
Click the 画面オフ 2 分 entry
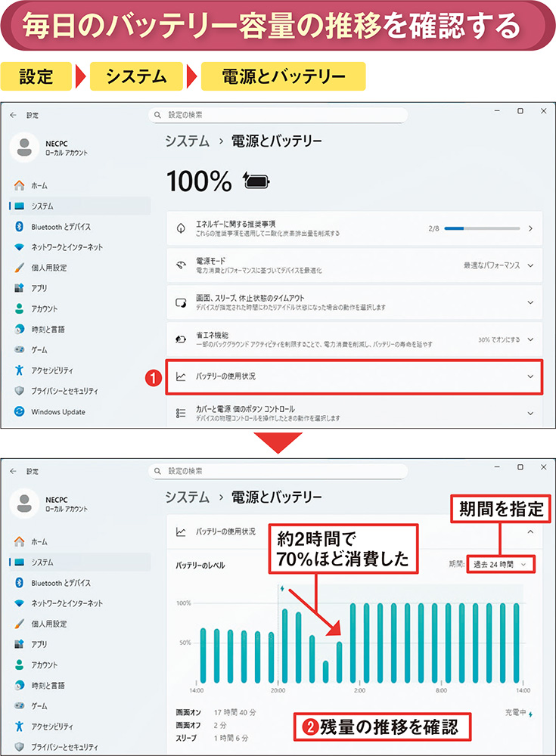click(201, 725)
